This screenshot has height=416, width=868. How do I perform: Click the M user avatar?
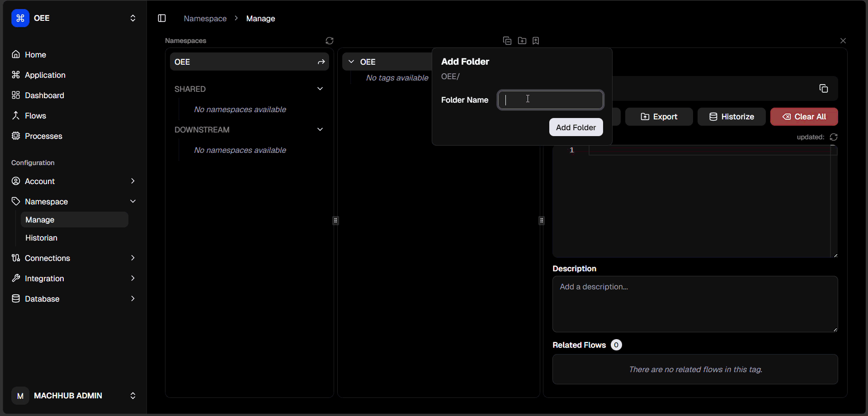pyautogui.click(x=20, y=396)
